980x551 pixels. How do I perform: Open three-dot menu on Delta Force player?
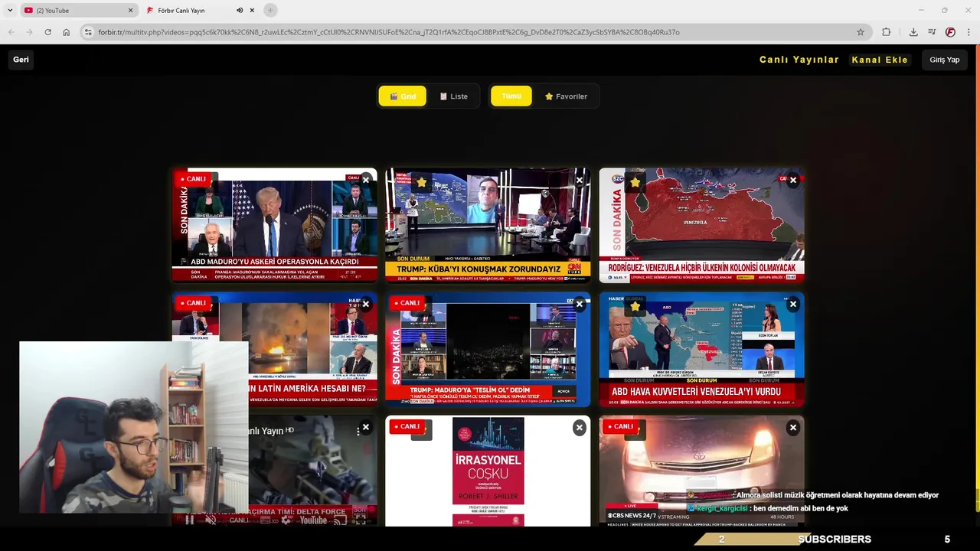point(358,432)
